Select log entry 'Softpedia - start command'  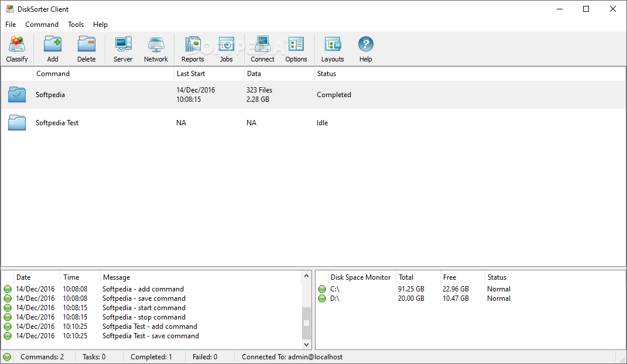[x=144, y=308]
